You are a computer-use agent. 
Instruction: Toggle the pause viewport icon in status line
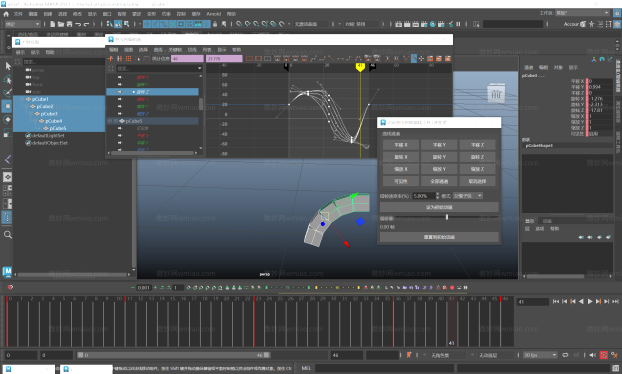click(x=459, y=24)
